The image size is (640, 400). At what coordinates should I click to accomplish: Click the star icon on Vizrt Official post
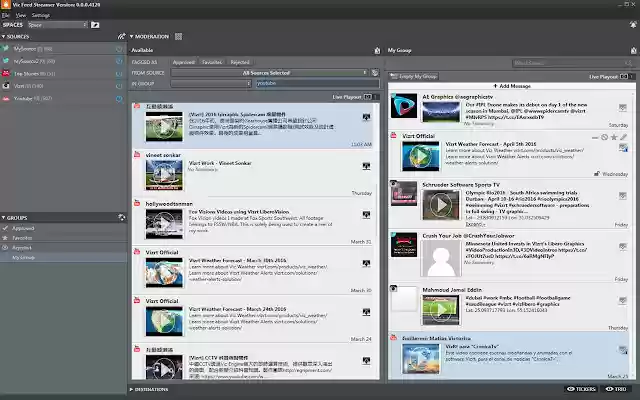[x=613, y=136]
